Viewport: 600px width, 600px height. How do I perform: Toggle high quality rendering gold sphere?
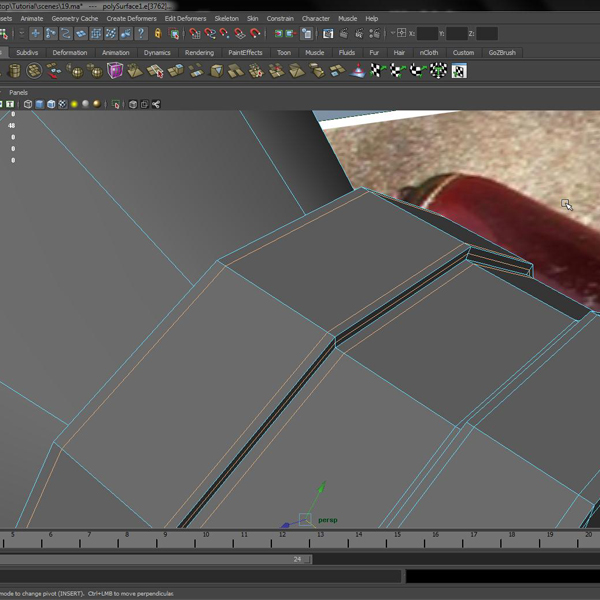[x=97, y=104]
